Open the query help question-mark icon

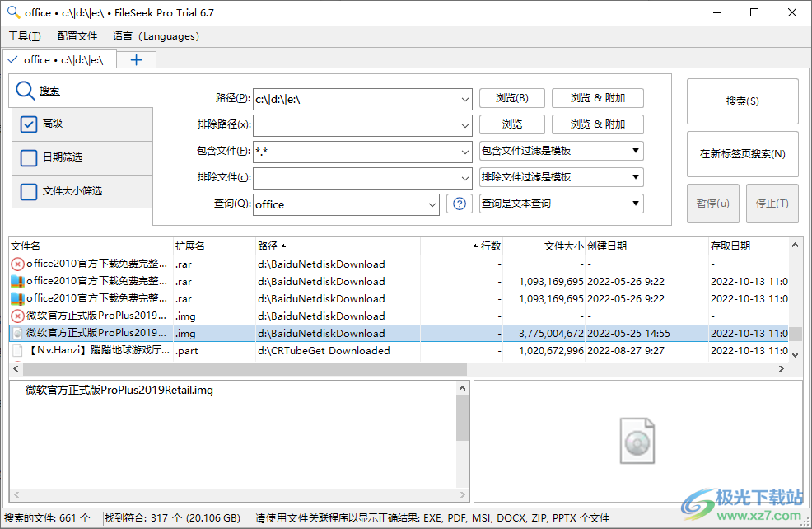coord(460,204)
